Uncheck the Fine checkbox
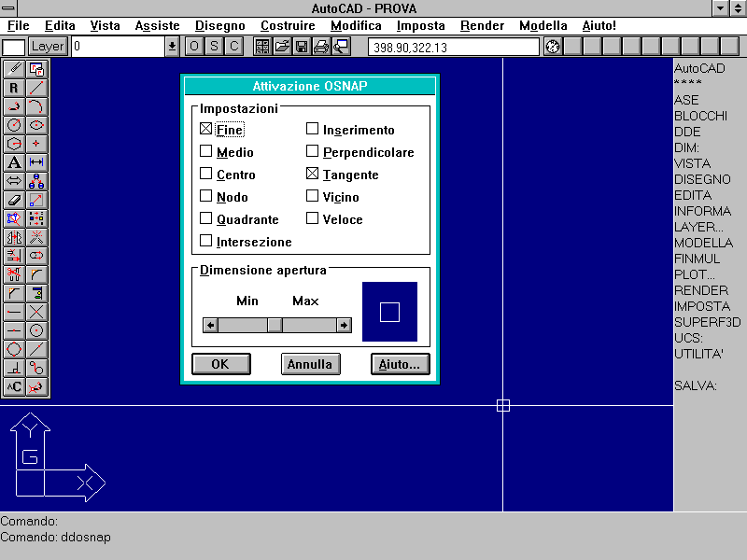 click(x=205, y=129)
